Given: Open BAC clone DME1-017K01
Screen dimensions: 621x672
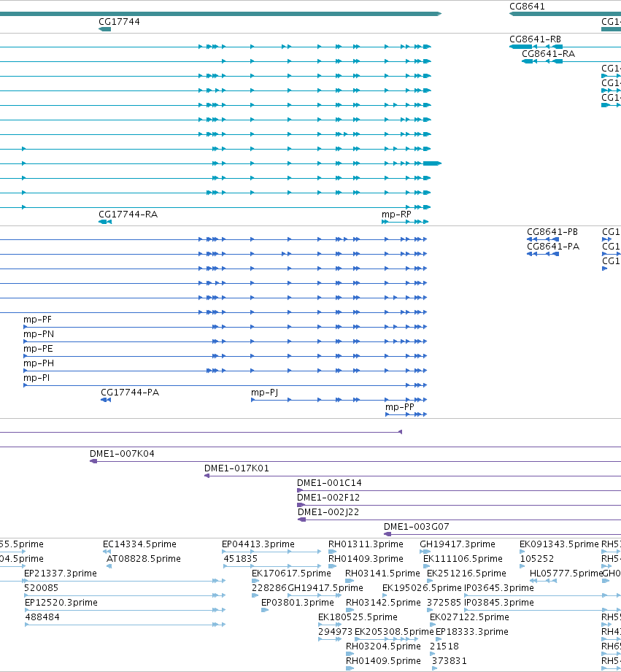Looking at the screenshot, I should click(x=236, y=468).
